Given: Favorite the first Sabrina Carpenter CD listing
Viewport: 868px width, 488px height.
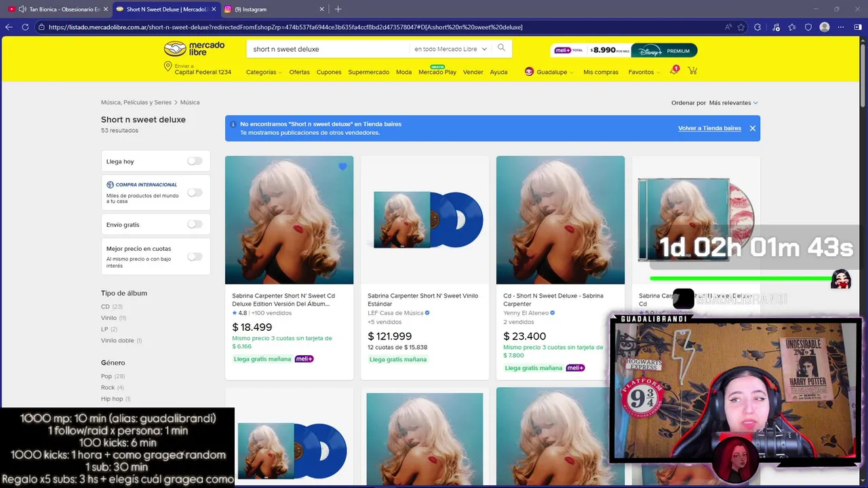Looking at the screenshot, I should (x=342, y=167).
